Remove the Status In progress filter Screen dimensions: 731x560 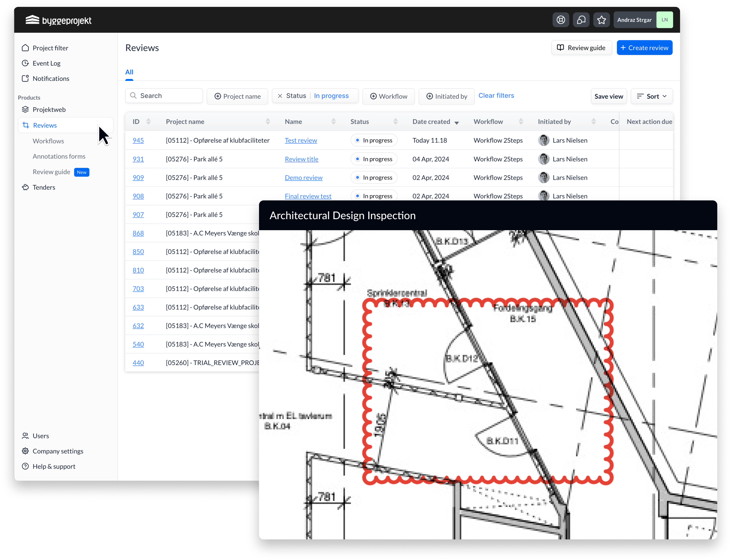pos(280,96)
